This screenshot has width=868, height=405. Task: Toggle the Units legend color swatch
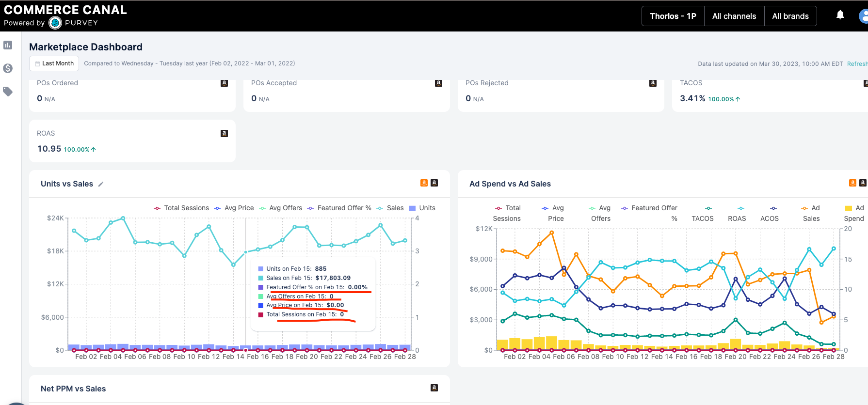412,208
